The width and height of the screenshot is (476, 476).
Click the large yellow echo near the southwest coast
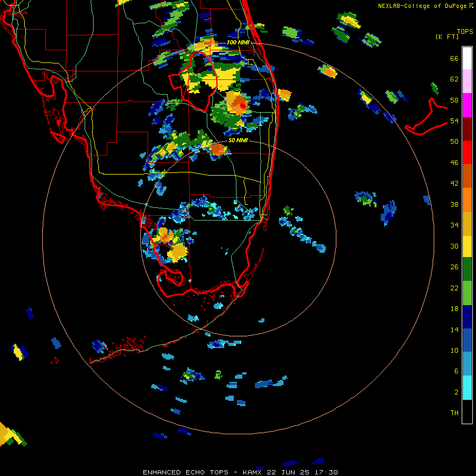(x=177, y=252)
